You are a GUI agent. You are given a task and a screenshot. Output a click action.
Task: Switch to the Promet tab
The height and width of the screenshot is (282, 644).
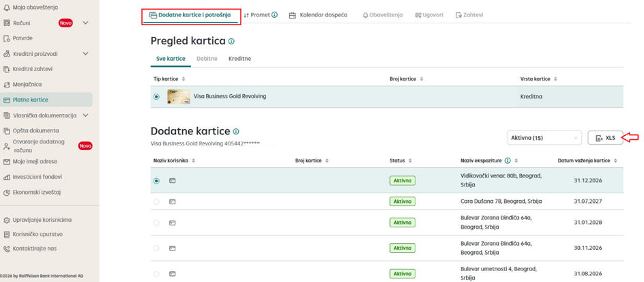click(x=261, y=15)
